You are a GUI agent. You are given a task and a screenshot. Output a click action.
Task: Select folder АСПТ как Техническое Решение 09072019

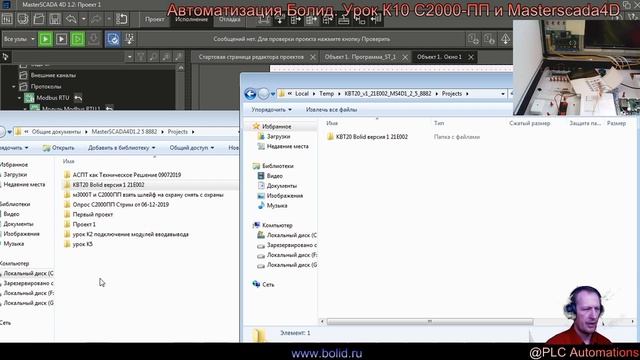127,175
